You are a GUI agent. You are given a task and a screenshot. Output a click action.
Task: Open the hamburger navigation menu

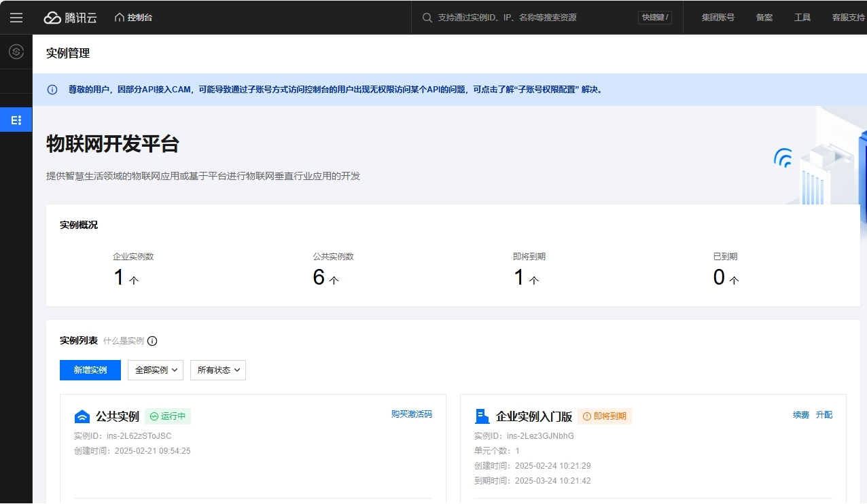tap(16, 18)
